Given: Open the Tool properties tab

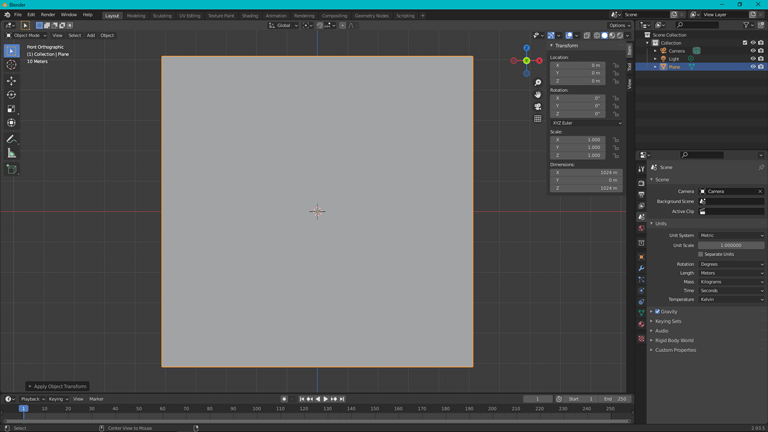Looking at the screenshot, I should (x=641, y=169).
